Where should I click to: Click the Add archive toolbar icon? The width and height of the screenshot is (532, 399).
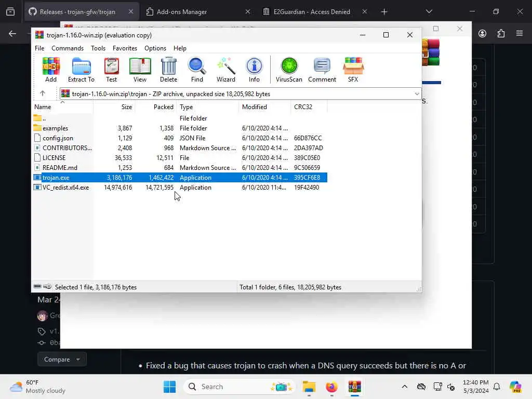click(x=51, y=70)
